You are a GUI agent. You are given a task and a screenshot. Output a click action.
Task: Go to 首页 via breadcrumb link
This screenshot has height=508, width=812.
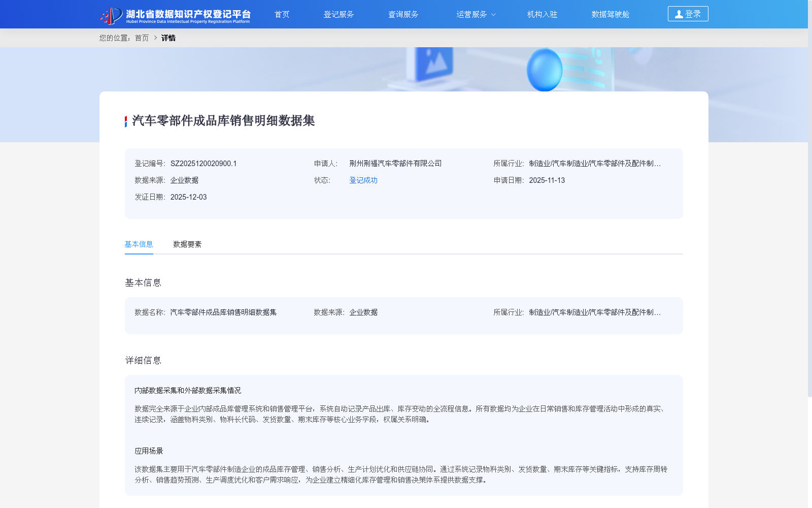point(142,38)
